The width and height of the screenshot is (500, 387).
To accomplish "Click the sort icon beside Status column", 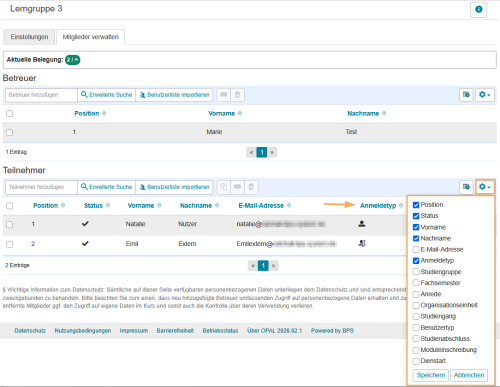I will [108, 205].
